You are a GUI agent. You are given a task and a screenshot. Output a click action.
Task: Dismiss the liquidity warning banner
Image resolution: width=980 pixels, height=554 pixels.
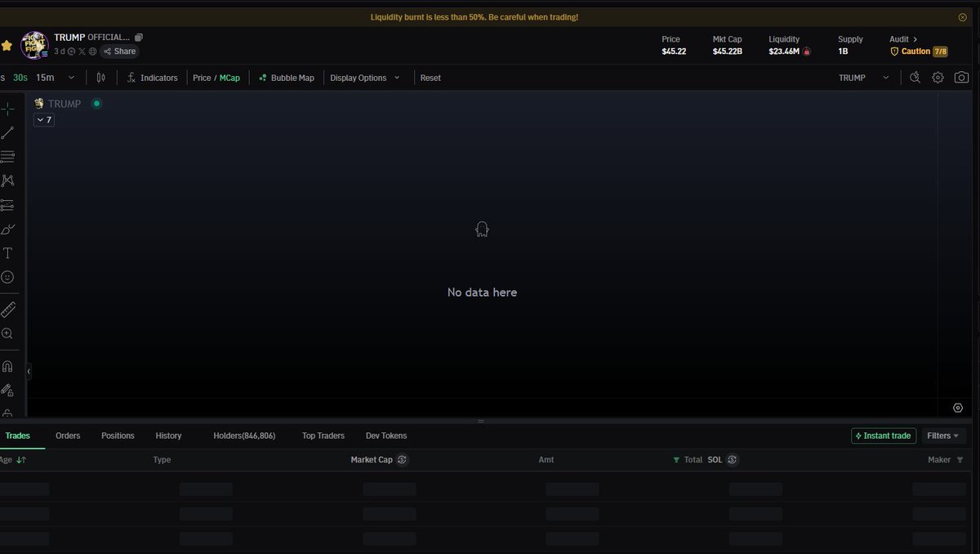pos(962,17)
